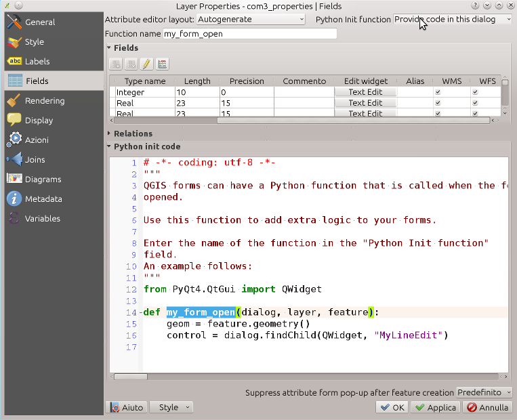
Task: Confirm with the OK button
Action: point(392,408)
